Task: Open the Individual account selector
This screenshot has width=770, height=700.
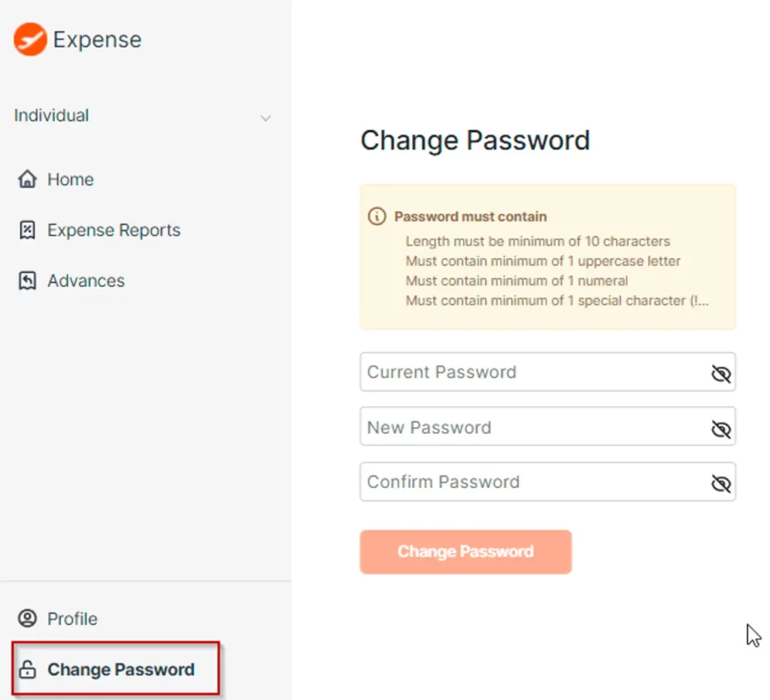Action: [x=143, y=116]
